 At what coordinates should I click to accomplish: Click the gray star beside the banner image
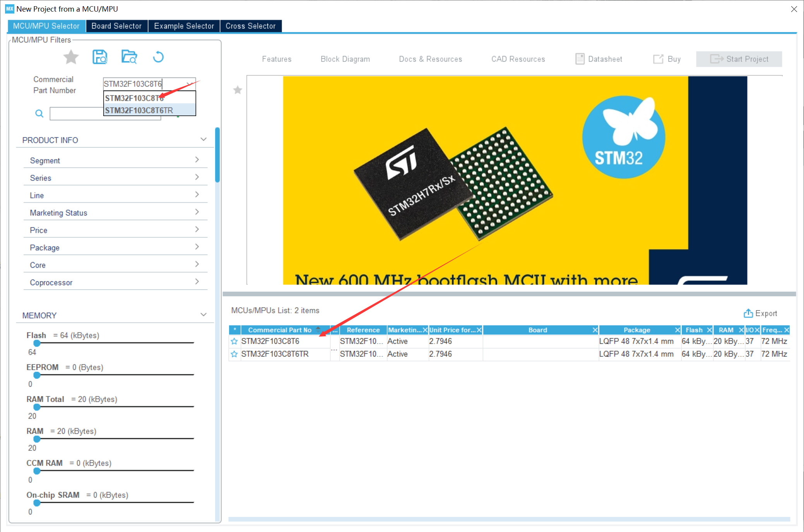tap(238, 90)
